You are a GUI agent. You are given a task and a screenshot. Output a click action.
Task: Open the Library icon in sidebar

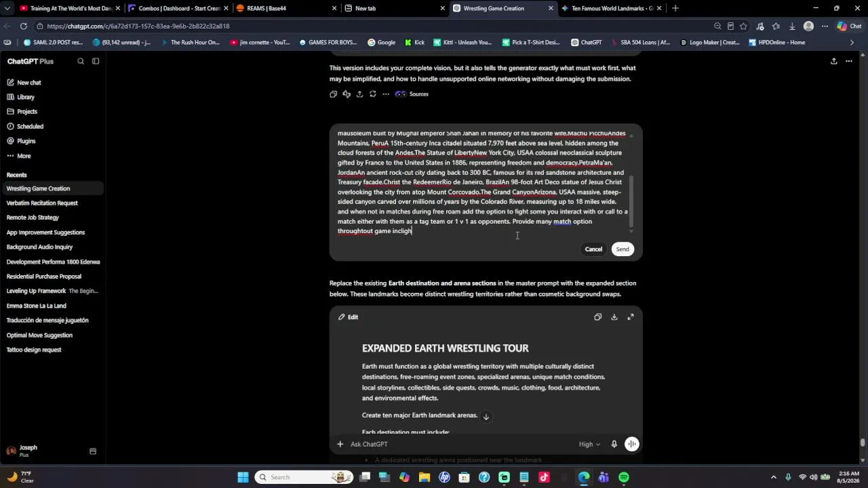11,97
